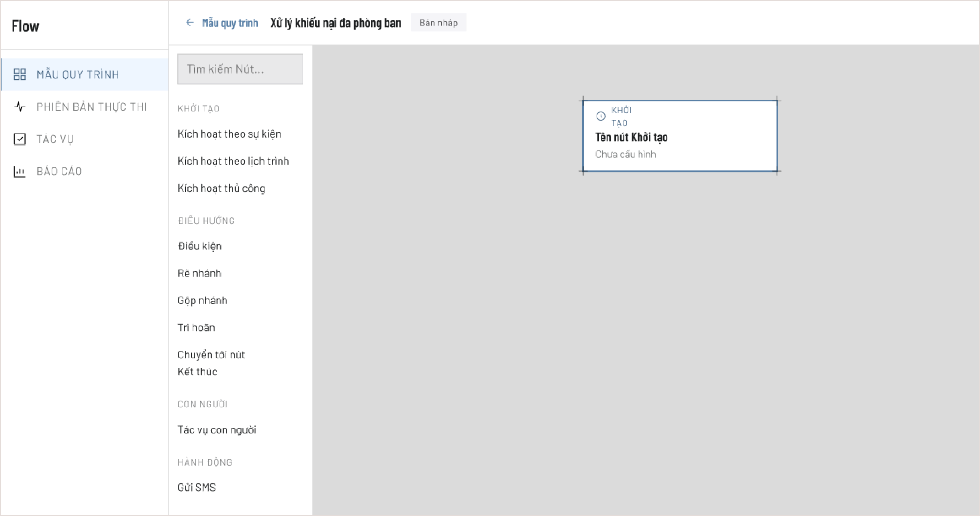Select Kích hoạt theo lịch trình node
Viewport: 980px width, 516px height.
(233, 161)
